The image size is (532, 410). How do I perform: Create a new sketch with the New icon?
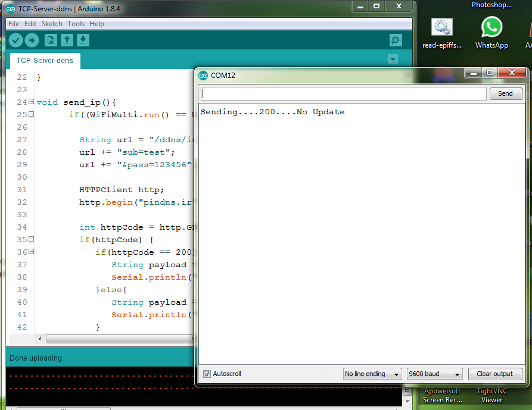coord(51,40)
